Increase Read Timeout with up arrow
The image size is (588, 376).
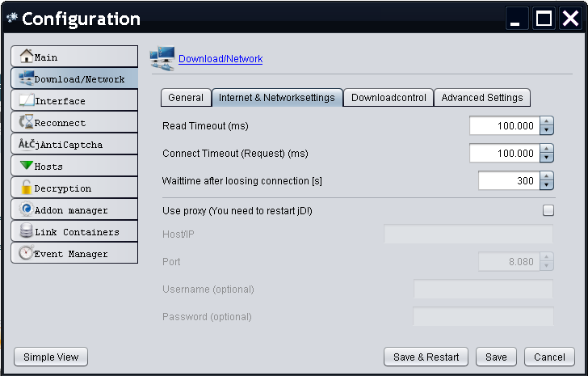547,121
